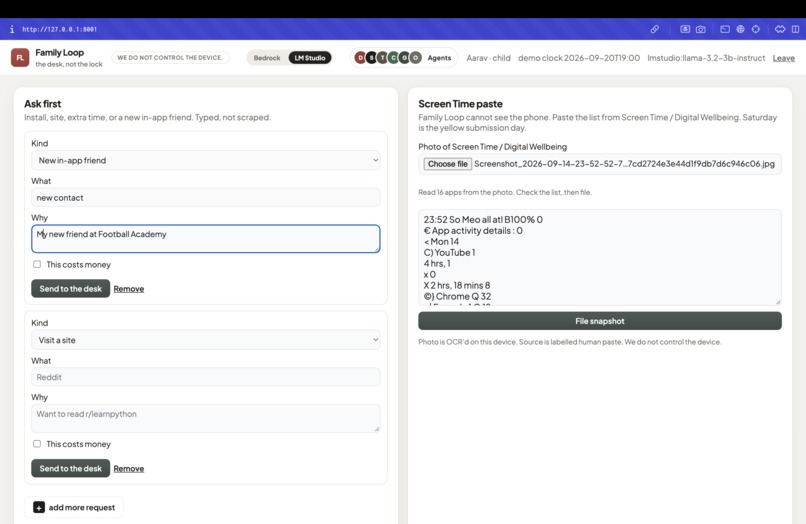
Task: Click the Ask first heading
Action: pyautogui.click(x=43, y=104)
